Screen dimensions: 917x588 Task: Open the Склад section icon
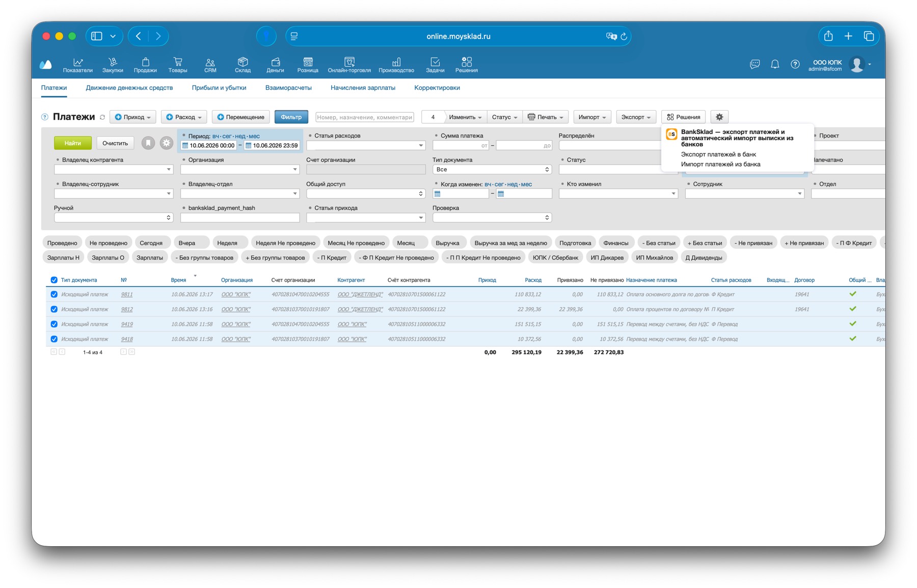242,62
